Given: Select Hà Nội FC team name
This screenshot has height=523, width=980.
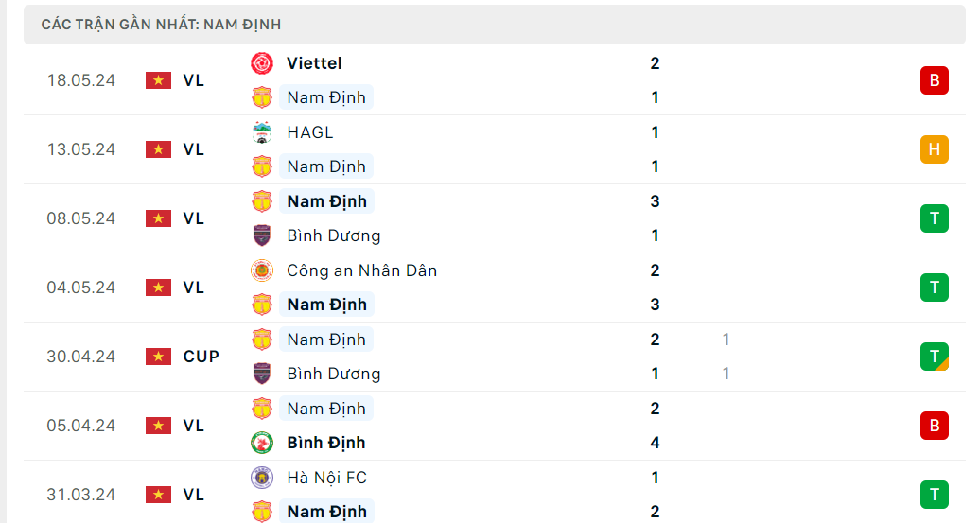Looking at the screenshot, I should 326,478.
